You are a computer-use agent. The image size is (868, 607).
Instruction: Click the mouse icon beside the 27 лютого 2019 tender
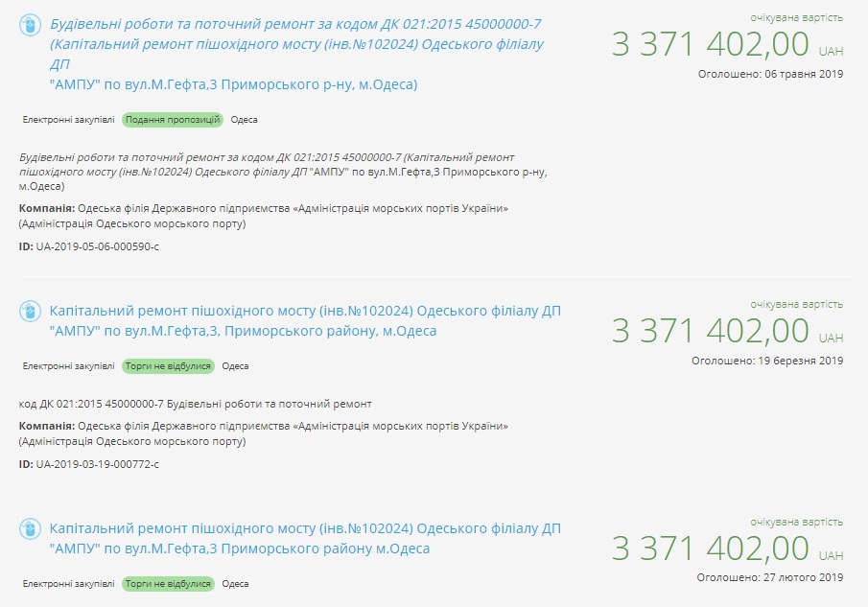click(30, 528)
